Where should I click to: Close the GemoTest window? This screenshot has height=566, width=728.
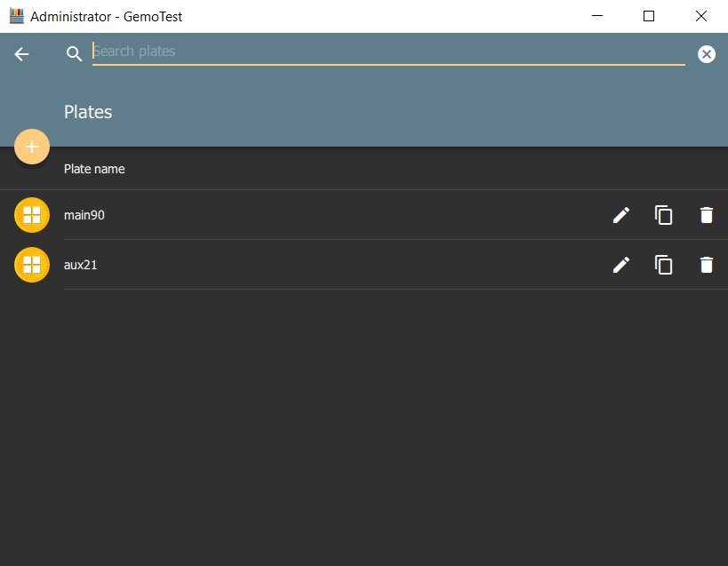coord(701,16)
